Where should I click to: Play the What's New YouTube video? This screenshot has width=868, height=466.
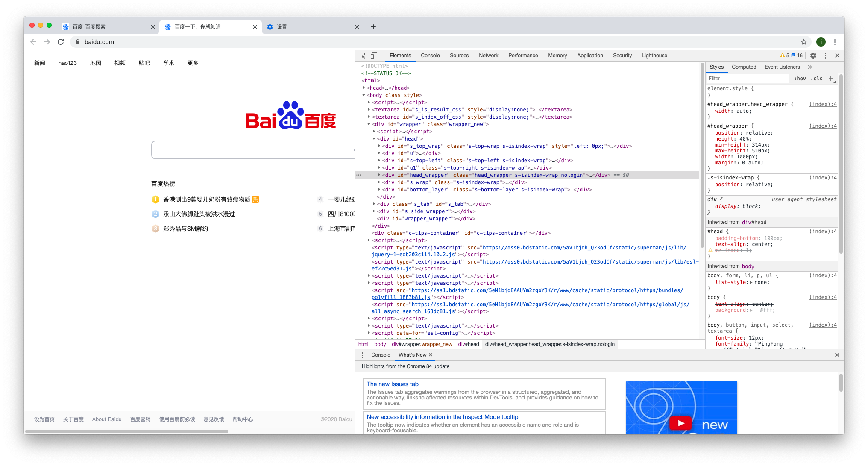tap(680, 423)
